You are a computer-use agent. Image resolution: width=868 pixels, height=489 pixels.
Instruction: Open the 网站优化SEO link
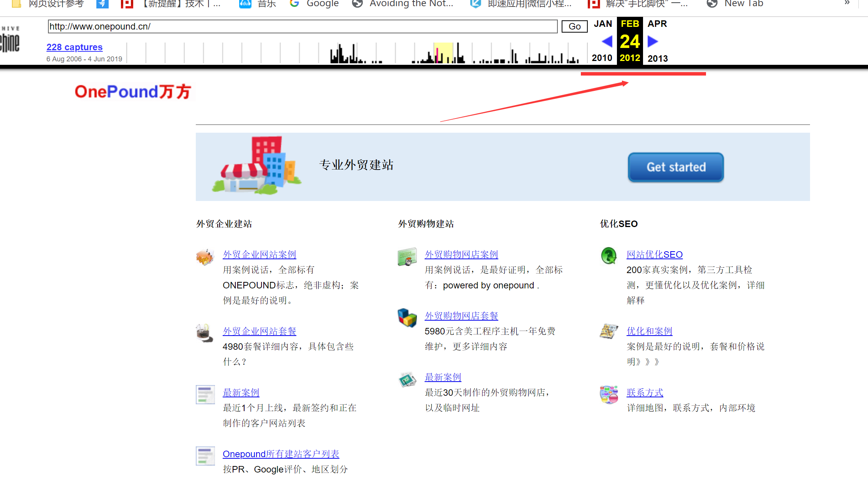[x=655, y=255]
